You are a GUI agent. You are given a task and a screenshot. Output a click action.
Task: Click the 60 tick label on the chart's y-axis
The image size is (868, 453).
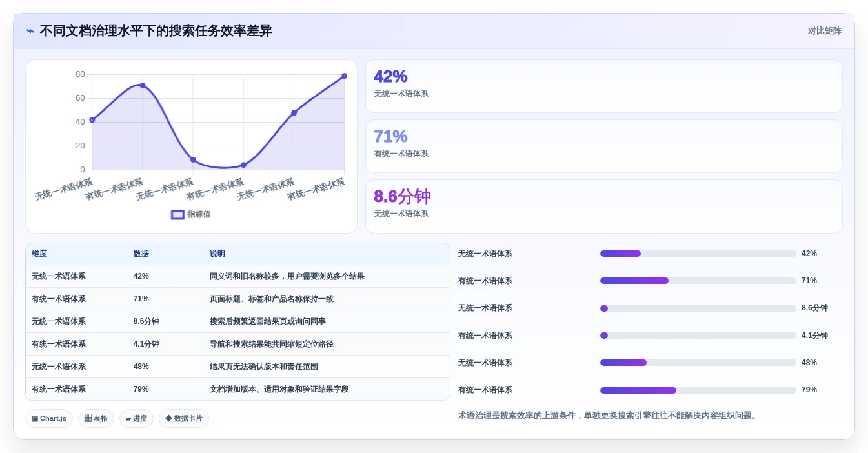[x=80, y=98]
